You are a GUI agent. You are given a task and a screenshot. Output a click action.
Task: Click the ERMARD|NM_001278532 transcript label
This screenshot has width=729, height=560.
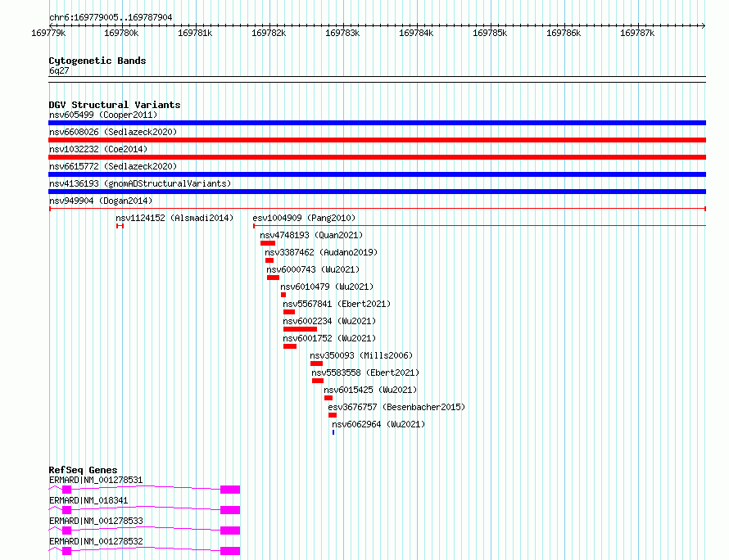(x=96, y=541)
